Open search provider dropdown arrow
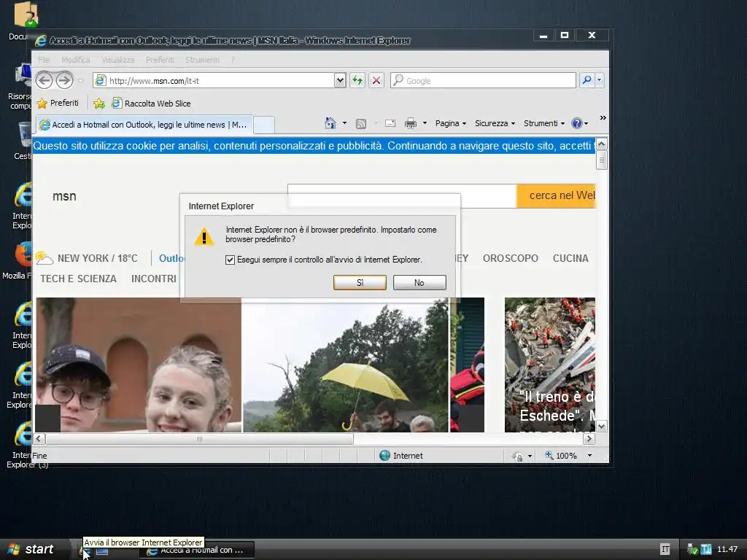This screenshot has width=747, height=560. pos(600,80)
